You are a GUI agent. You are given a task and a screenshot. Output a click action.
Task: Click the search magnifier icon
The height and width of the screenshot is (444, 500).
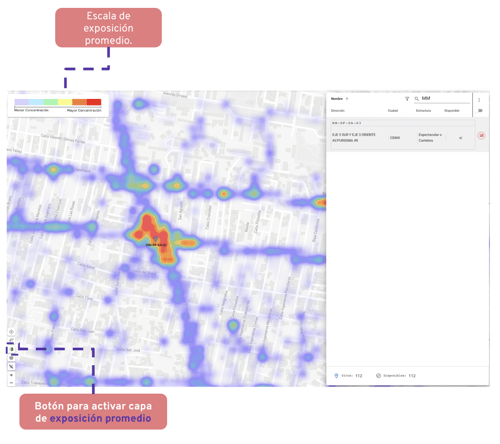[417, 99]
